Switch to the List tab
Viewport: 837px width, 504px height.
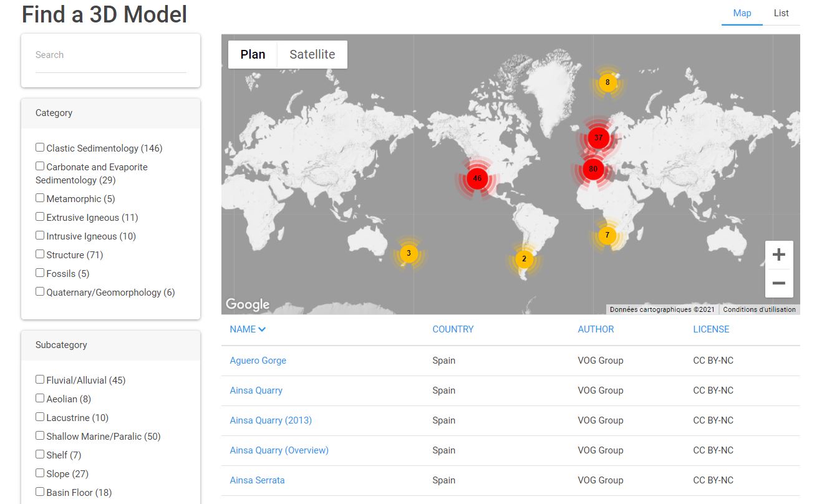click(x=781, y=13)
